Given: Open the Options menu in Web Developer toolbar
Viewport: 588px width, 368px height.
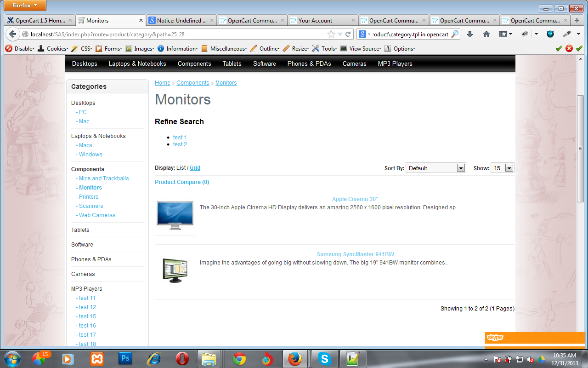Looking at the screenshot, I should pyautogui.click(x=400, y=48).
